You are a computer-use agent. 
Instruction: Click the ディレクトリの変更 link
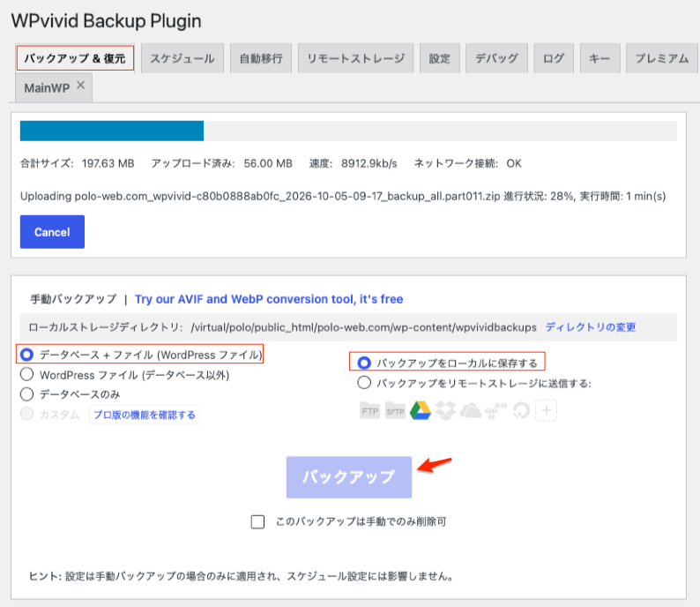pos(590,327)
